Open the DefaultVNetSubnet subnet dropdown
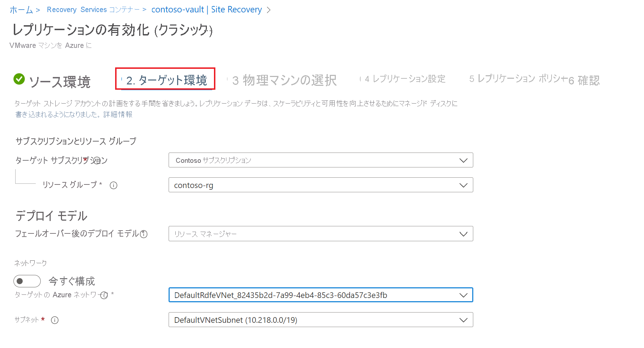 [321, 320]
